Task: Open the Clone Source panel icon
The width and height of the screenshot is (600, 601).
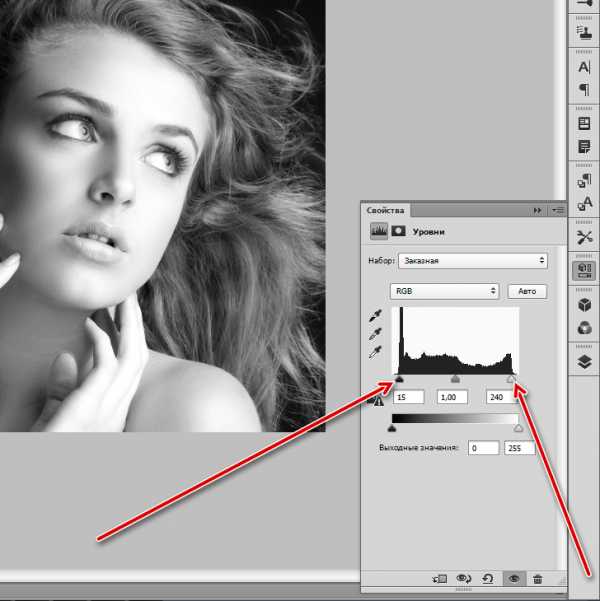Action: (584, 31)
